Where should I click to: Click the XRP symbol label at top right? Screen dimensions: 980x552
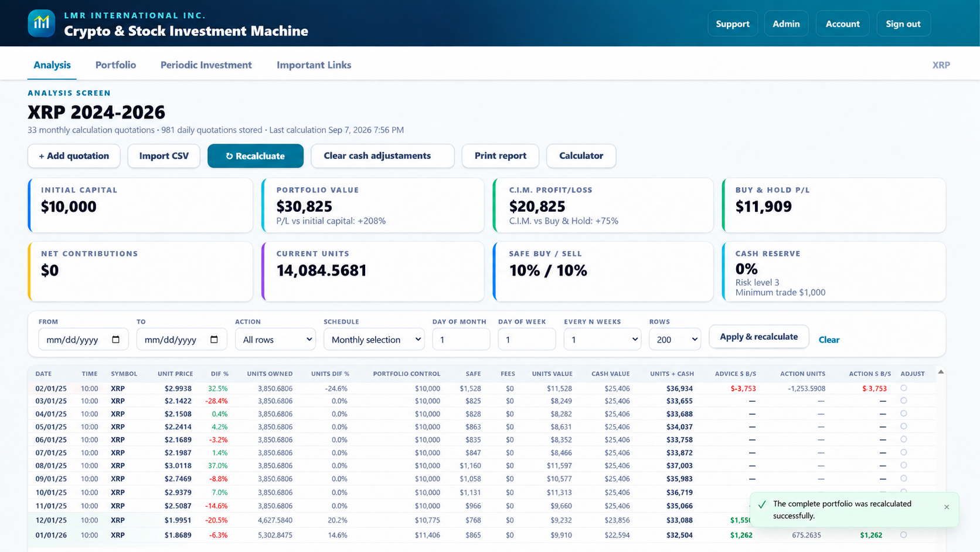[941, 65]
